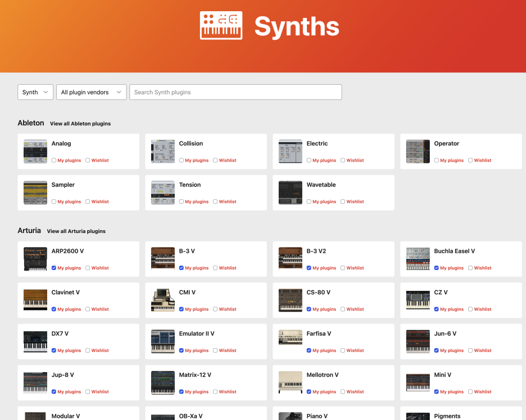
Task: Uncheck My plugins for CZ V
Action: 436,309
